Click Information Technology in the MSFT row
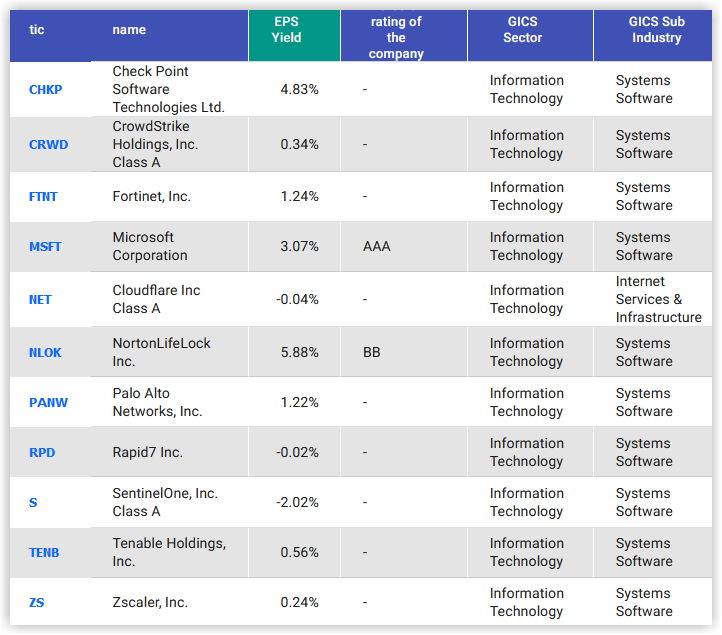This screenshot has height=635, width=722. point(526,247)
